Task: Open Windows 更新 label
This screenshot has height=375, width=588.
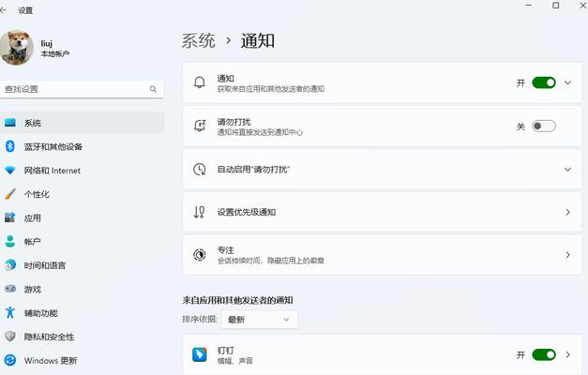Action: (51, 360)
